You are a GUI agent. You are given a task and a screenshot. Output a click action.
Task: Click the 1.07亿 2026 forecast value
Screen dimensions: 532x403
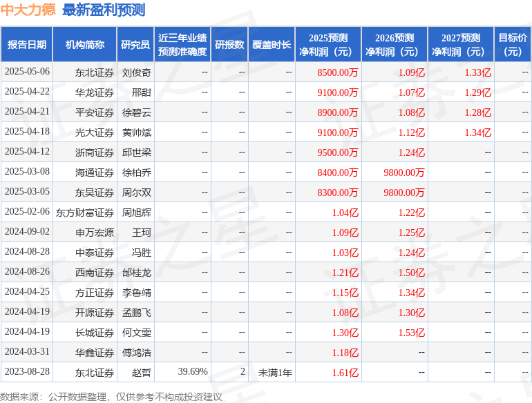tap(411, 92)
